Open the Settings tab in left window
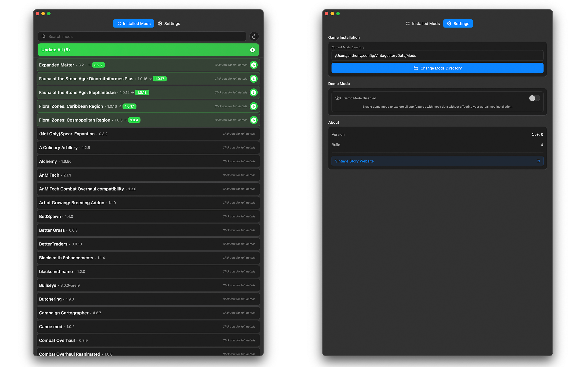Image resolution: width=588 pixels, height=367 pixels. point(169,24)
